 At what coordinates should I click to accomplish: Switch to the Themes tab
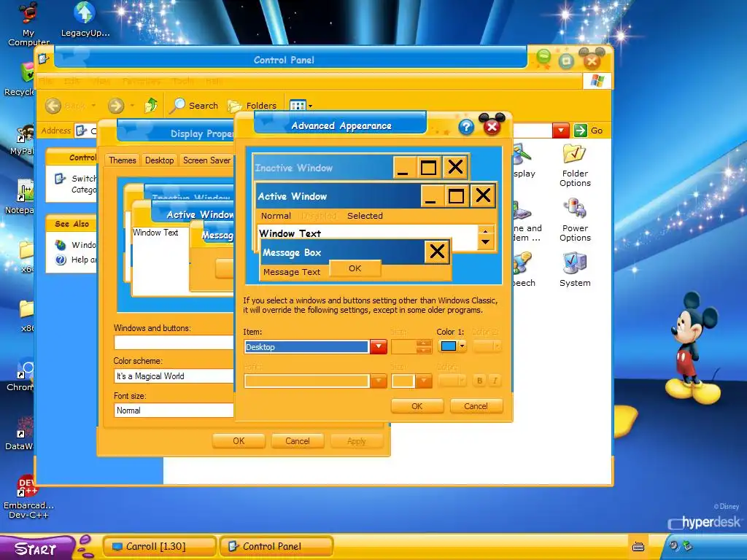[123, 160]
